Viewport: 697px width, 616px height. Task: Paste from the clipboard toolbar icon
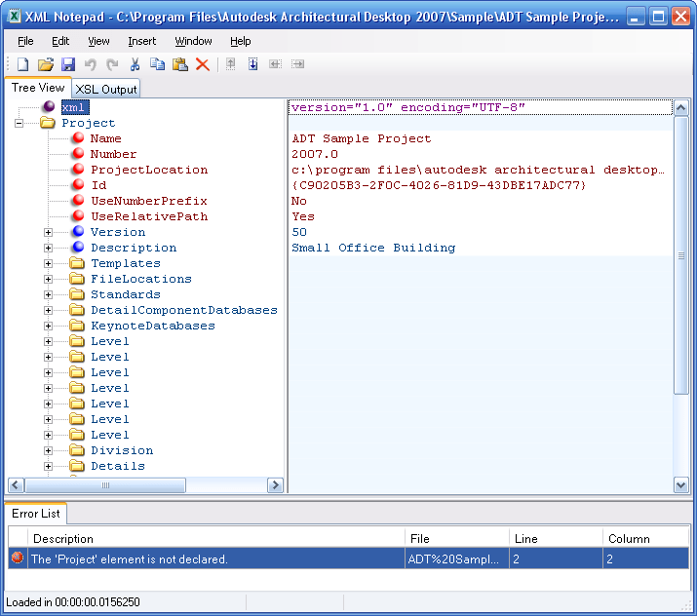(x=180, y=64)
